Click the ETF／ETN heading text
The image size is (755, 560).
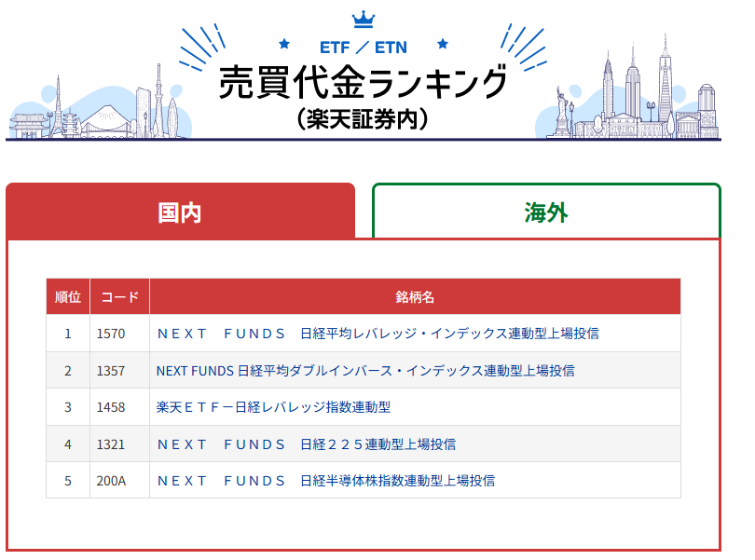pos(364,48)
